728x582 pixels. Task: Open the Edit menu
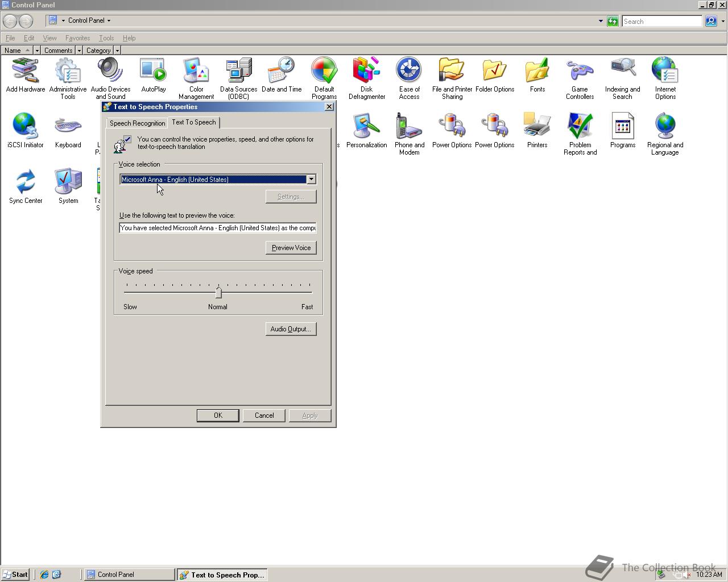pos(28,38)
